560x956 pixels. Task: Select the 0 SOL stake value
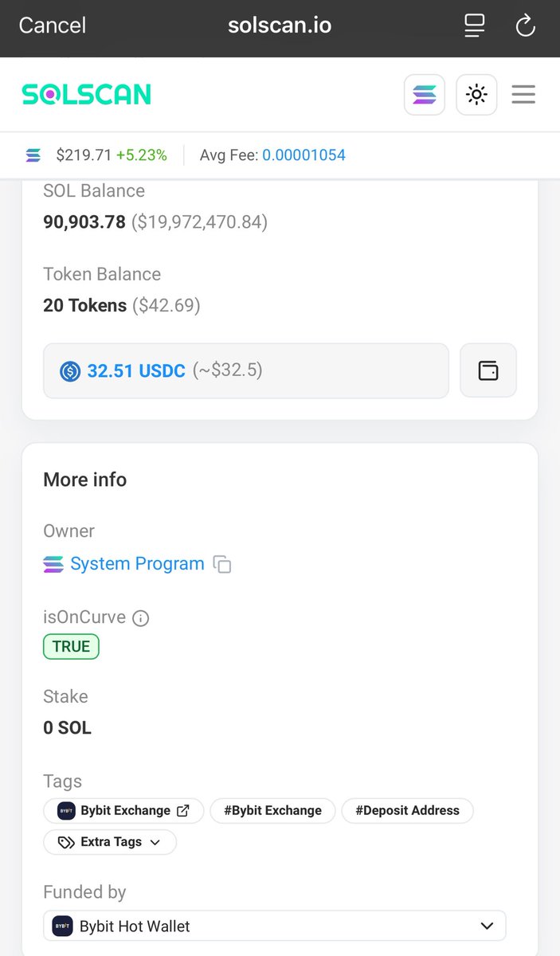(x=67, y=727)
